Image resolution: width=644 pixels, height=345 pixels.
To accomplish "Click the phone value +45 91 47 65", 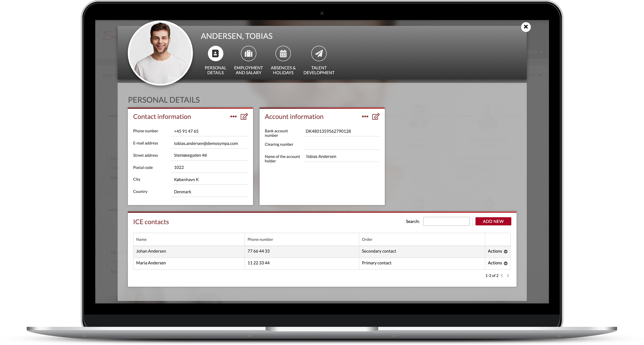I will pos(186,131).
